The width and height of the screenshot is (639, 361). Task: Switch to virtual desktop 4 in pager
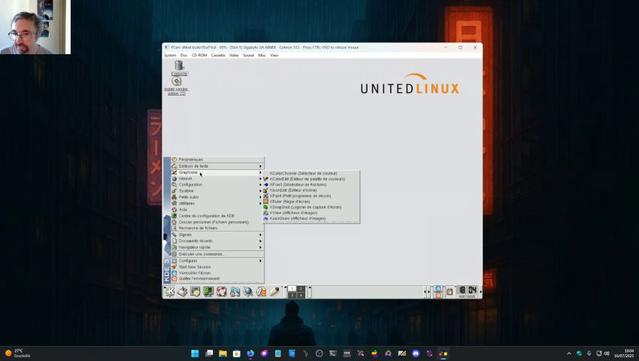tap(301, 295)
